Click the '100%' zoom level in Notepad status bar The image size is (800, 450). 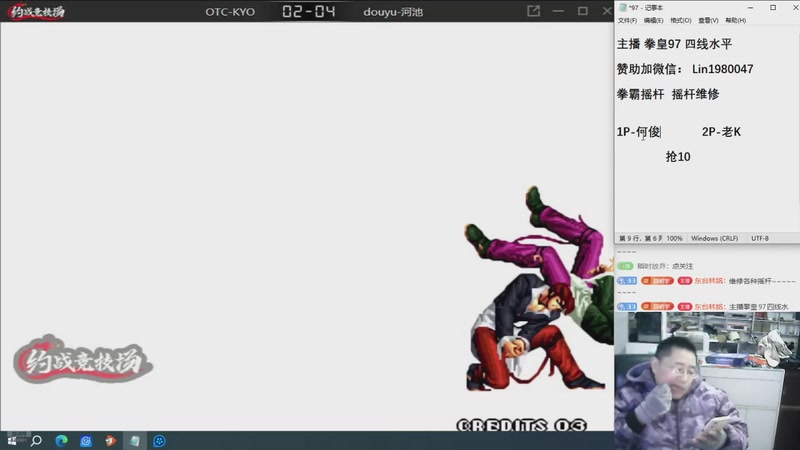tap(674, 238)
